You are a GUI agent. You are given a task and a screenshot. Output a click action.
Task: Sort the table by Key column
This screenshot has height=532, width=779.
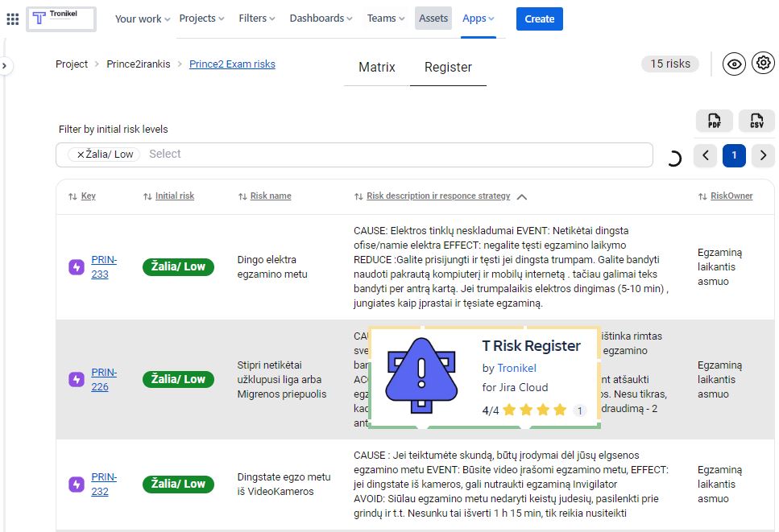(x=82, y=196)
